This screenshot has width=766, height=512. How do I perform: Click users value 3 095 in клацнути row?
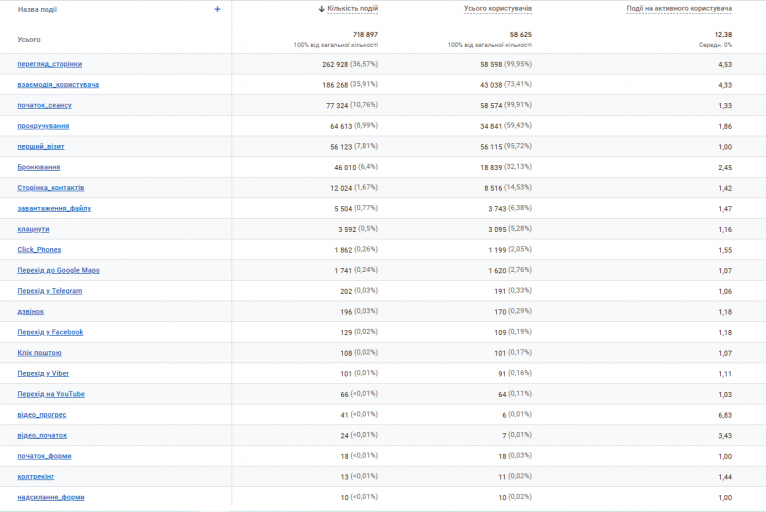497,230
